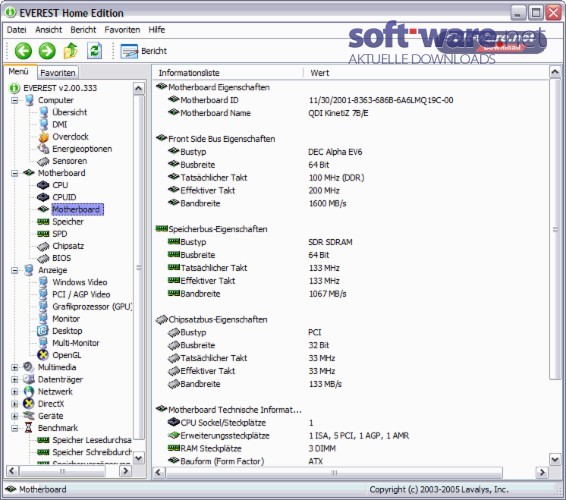Click the value QDI KinetiZ 7B/E
This screenshot has height=500, width=566.
[338, 113]
